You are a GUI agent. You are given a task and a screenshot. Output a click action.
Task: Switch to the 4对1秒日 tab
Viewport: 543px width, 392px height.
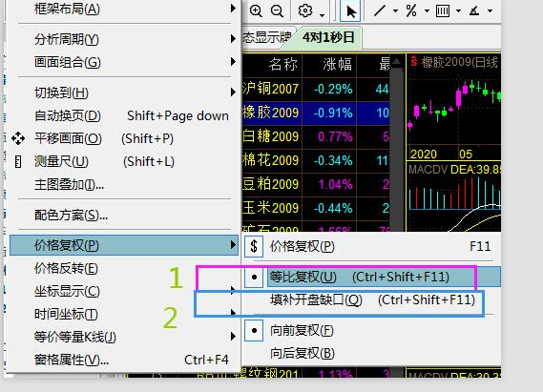click(328, 37)
